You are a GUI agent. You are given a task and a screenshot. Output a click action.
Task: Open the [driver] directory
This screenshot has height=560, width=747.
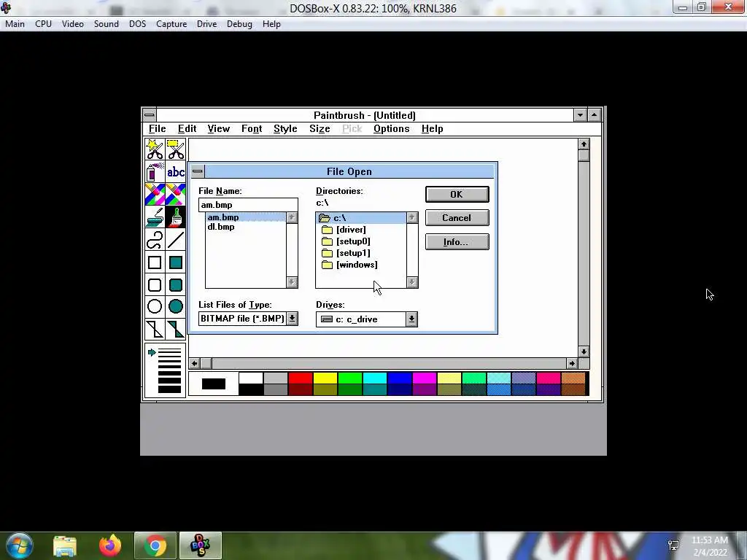pyautogui.click(x=351, y=230)
